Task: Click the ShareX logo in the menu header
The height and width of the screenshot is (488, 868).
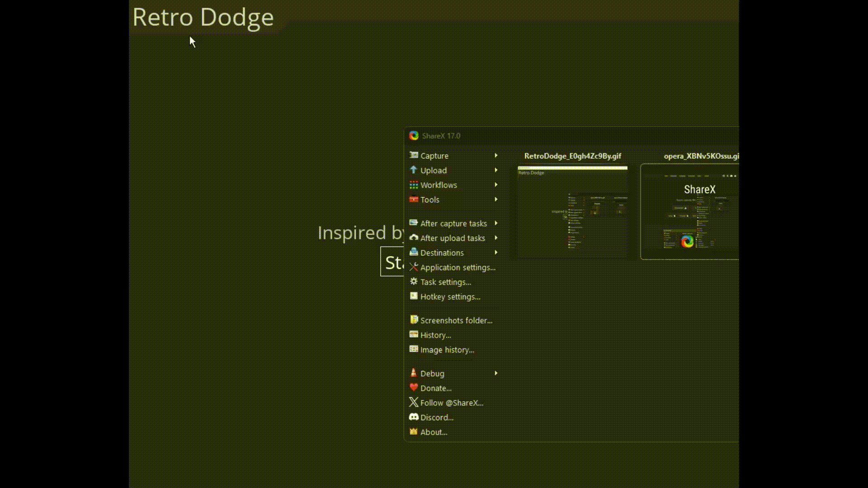Action: click(414, 136)
